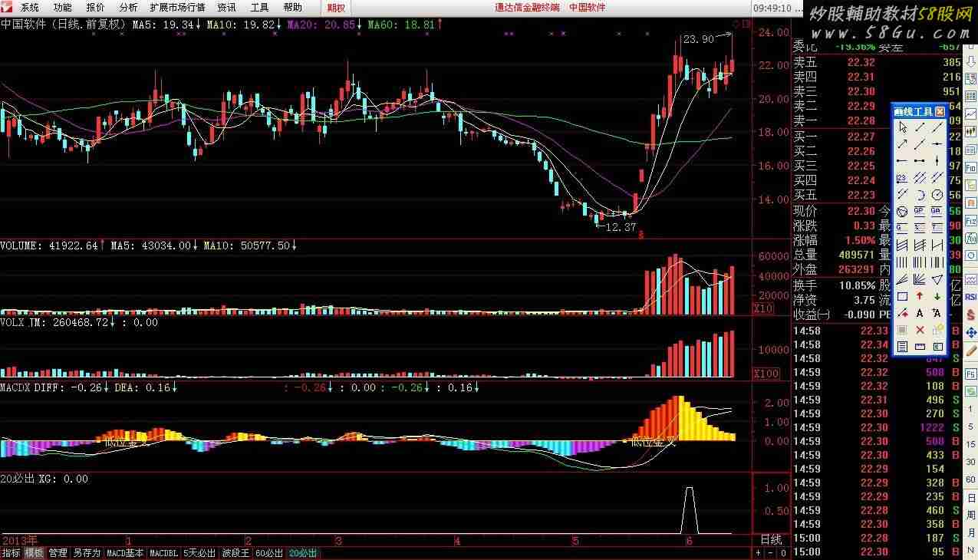Switch to the MACD基本 indicator tab

pyautogui.click(x=124, y=553)
